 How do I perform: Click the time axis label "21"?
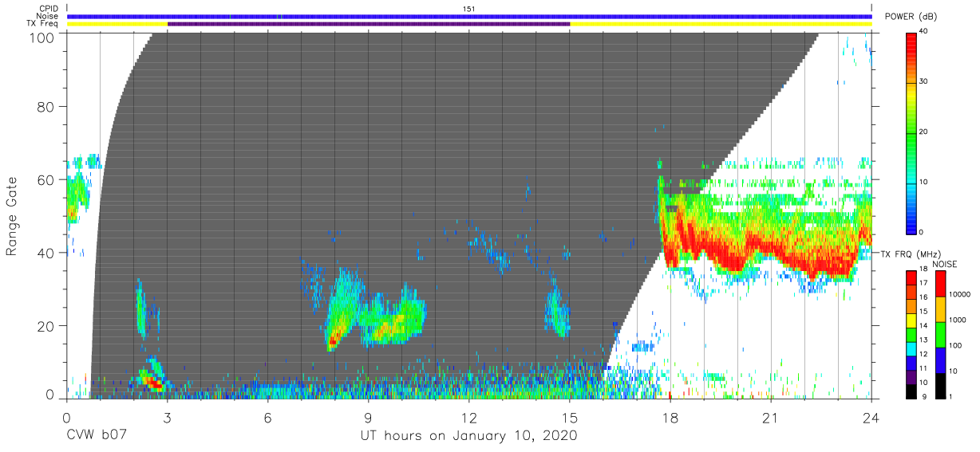tap(771, 417)
